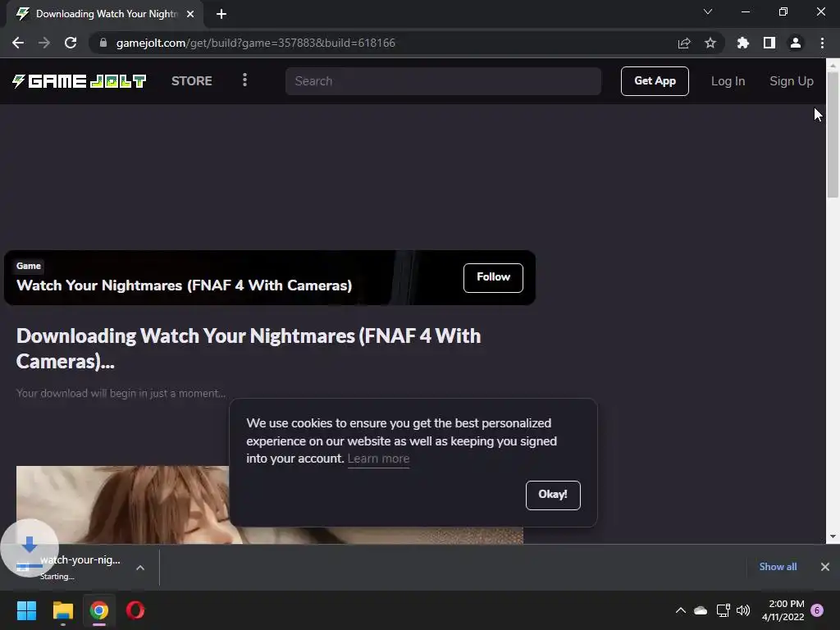Click the scrollbar up arrow
Viewport: 840px width, 630px height.
(833, 66)
